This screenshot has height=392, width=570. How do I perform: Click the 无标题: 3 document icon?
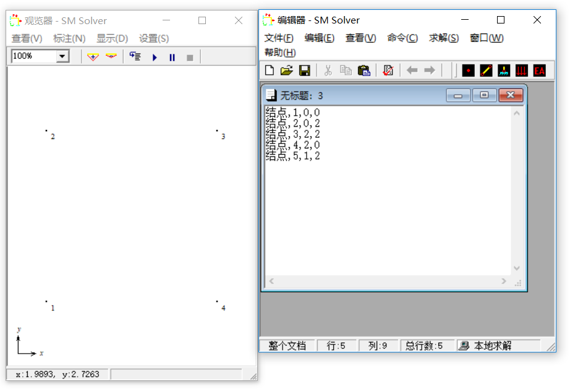(271, 95)
